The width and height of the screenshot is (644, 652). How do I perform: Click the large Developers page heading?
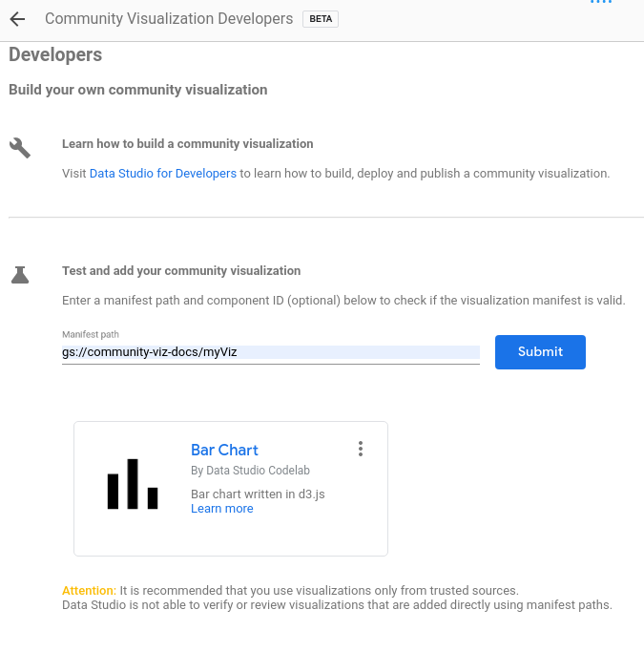pyautogui.click(x=55, y=55)
